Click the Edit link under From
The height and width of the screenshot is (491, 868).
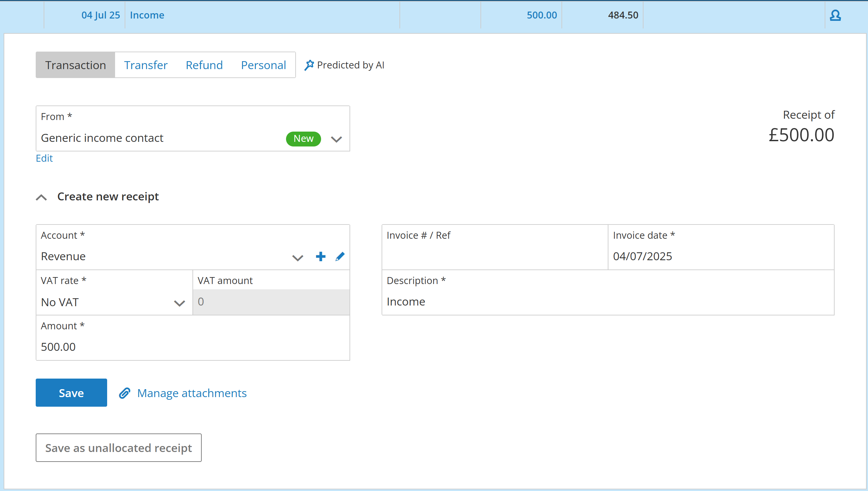click(x=44, y=158)
